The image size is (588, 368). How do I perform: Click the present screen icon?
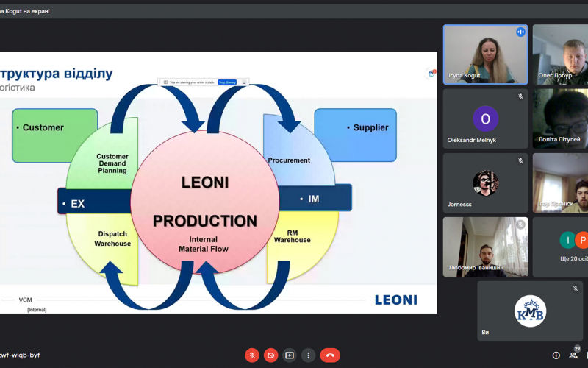point(290,355)
